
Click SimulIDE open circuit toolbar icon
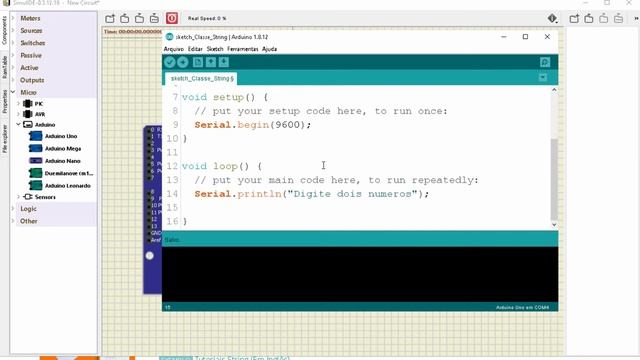pos(125,18)
